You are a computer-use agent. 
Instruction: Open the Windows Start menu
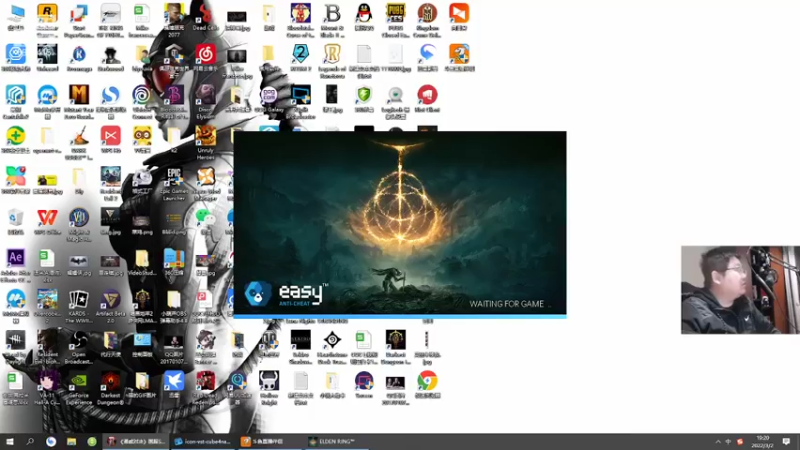tap(10, 441)
